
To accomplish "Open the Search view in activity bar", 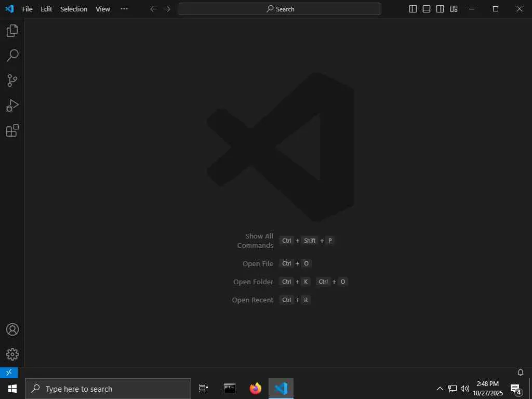I will (x=12, y=55).
